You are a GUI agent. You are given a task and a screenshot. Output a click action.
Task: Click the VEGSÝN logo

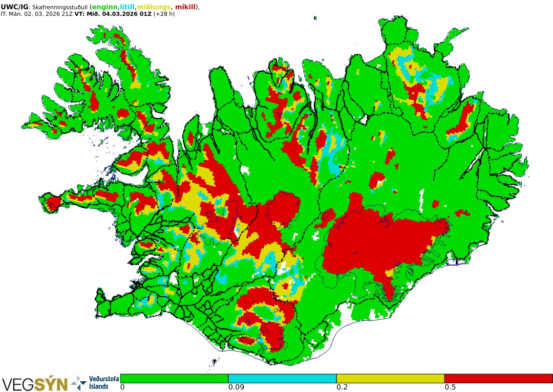(x=35, y=384)
